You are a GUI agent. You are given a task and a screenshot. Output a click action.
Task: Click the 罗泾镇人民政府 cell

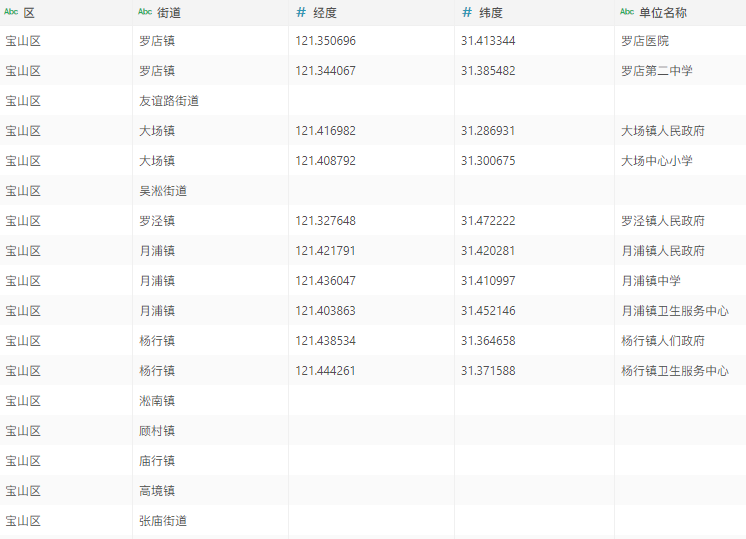(x=662, y=221)
